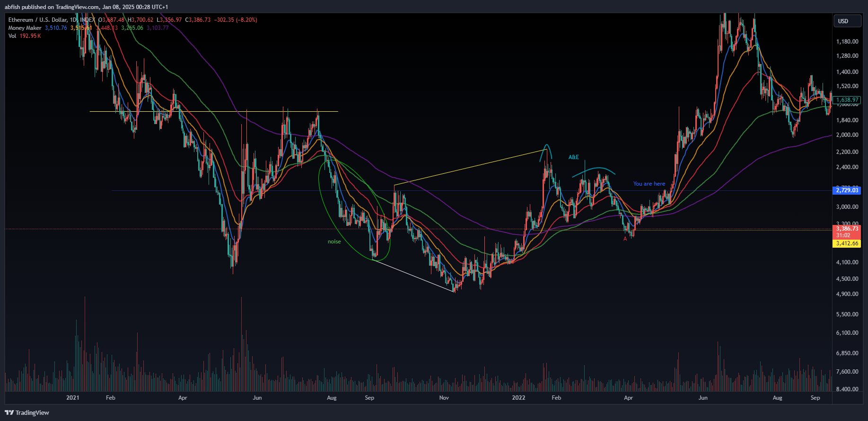This screenshot has height=421, width=868.
Task: Click the green 'noise' annotation text
Action: [x=334, y=242]
